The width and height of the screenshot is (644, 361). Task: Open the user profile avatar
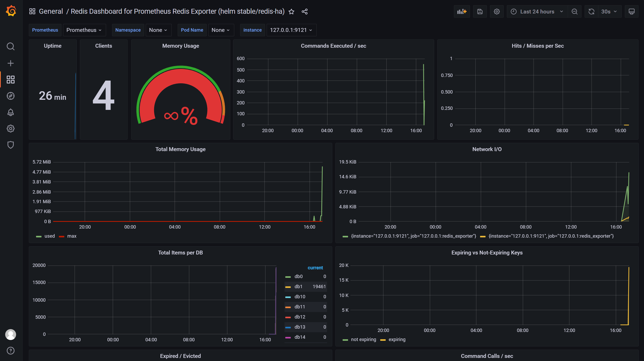coord(11,335)
